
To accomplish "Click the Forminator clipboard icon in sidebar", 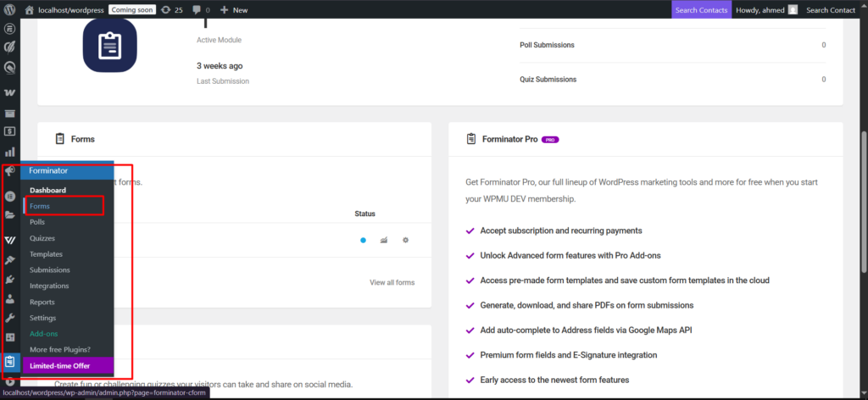I will coord(9,362).
